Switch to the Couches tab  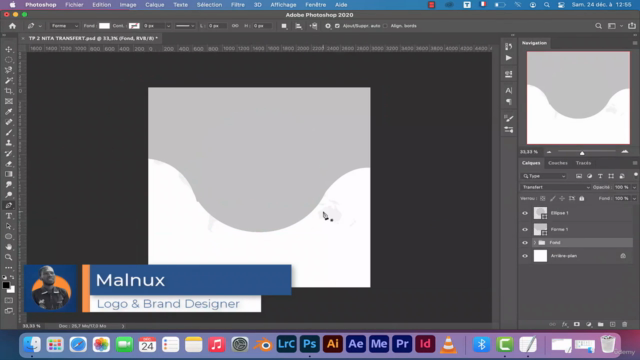click(558, 163)
